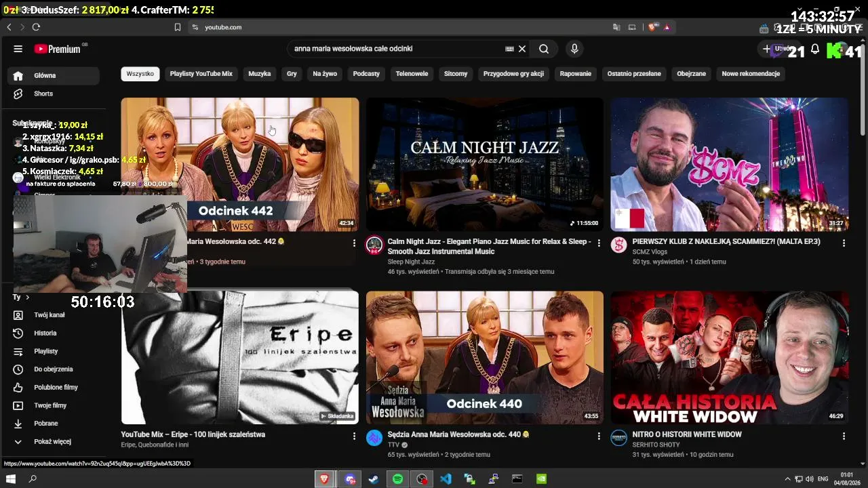Open Główna in the sidebar
The height and width of the screenshot is (488, 868).
click(x=54, y=75)
